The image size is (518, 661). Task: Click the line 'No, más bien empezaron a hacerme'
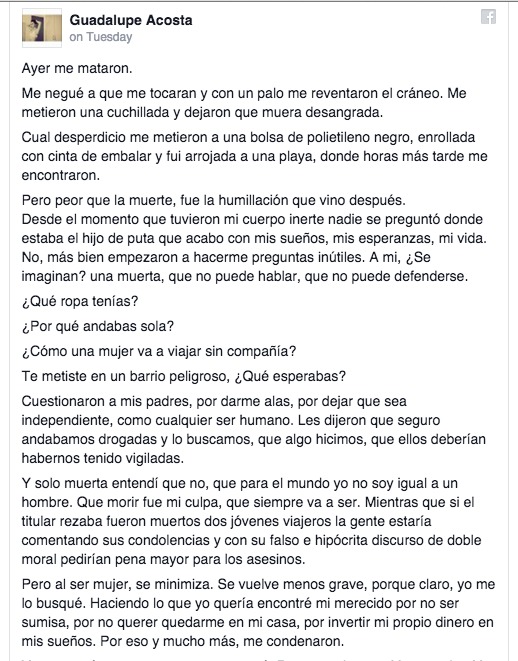tap(226, 257)
